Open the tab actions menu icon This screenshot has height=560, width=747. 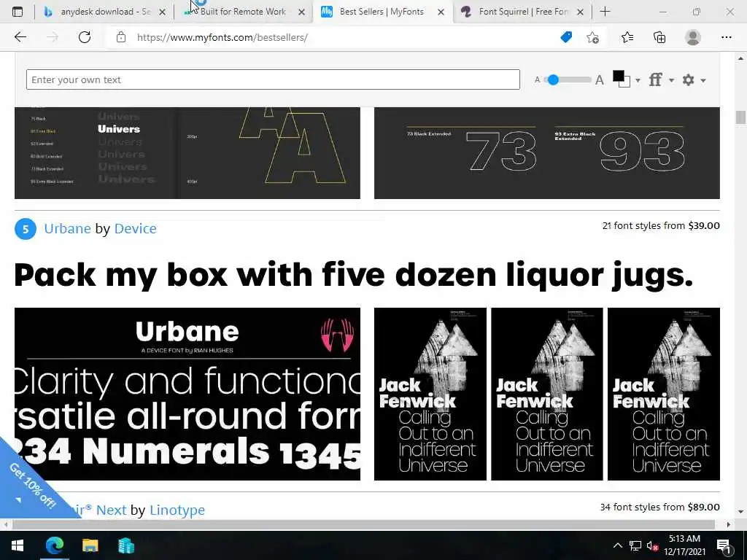(x=18, y=12)
